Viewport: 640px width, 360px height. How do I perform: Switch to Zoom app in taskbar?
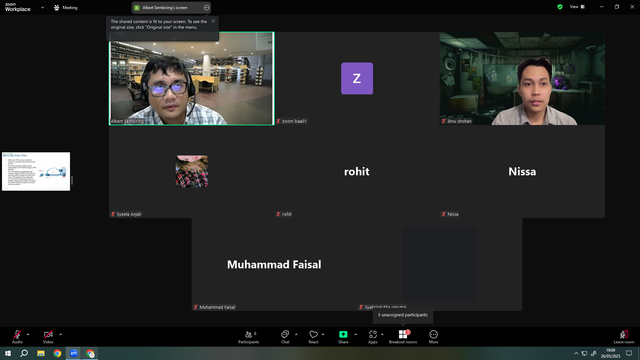coord(74,353)
